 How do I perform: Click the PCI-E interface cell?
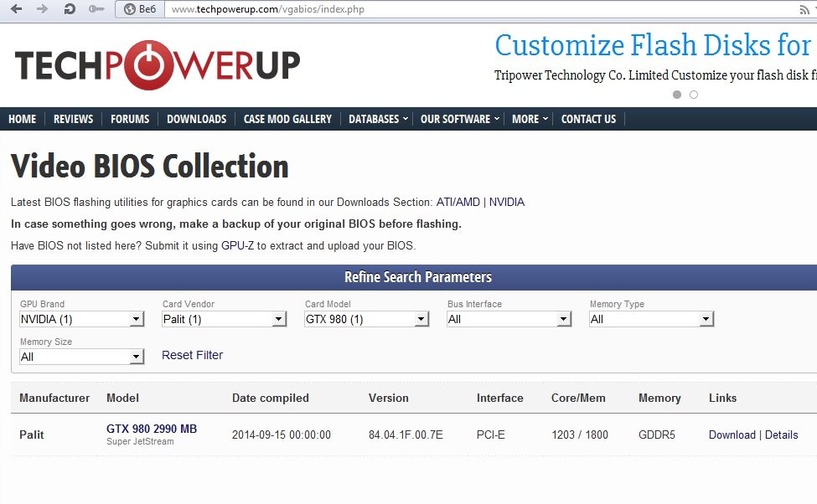pyautogui.click(x=491, y=435)
